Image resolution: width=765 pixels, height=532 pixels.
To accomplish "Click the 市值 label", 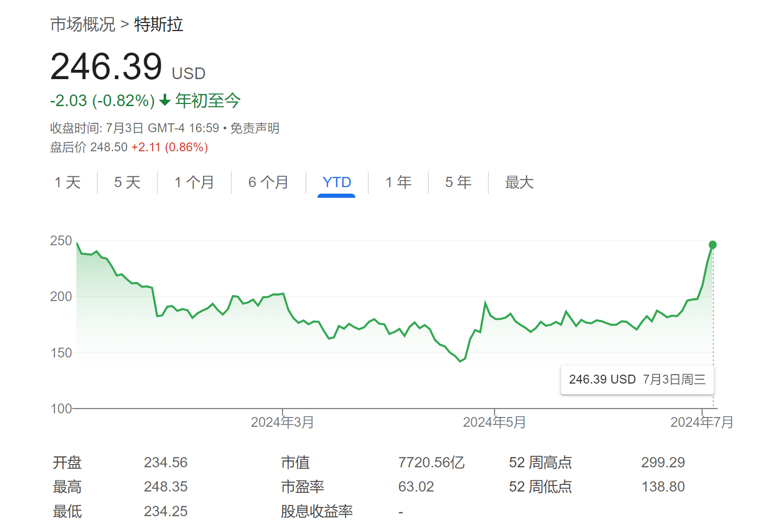I will pos(295,462).
